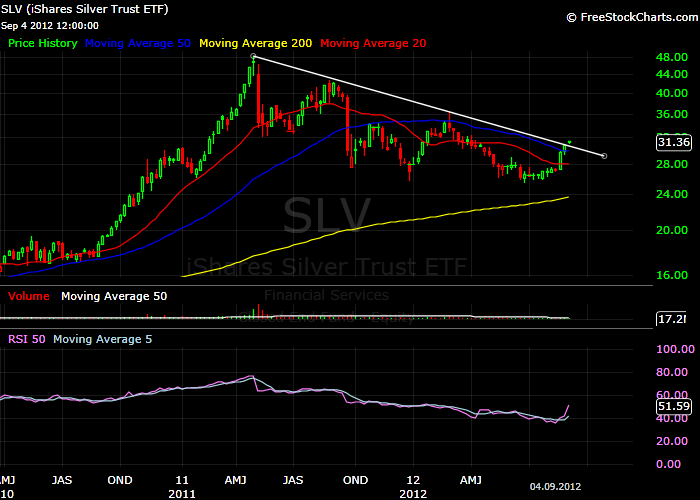Click the 44.00 price axis label
The height and width of the screenshot is (500, 700).
pyautogui.click(x=671, y=74)
